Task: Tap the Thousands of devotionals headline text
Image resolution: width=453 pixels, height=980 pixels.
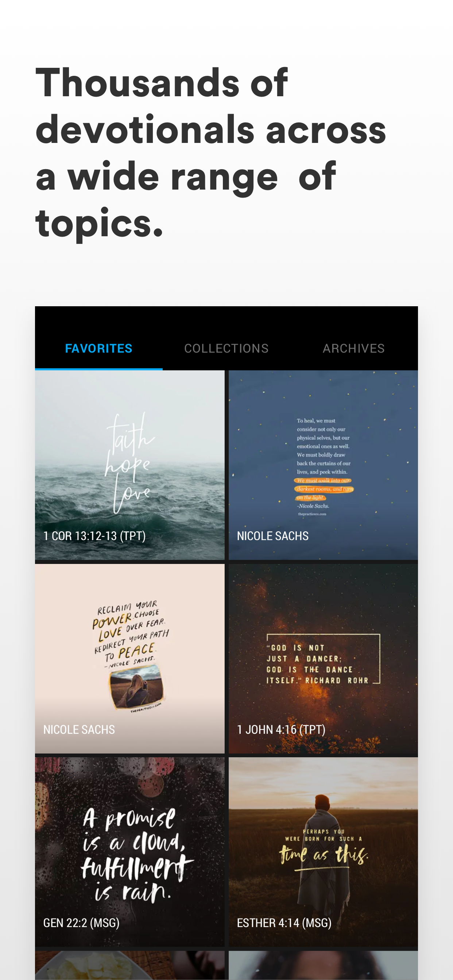Action: pos(210,152)
